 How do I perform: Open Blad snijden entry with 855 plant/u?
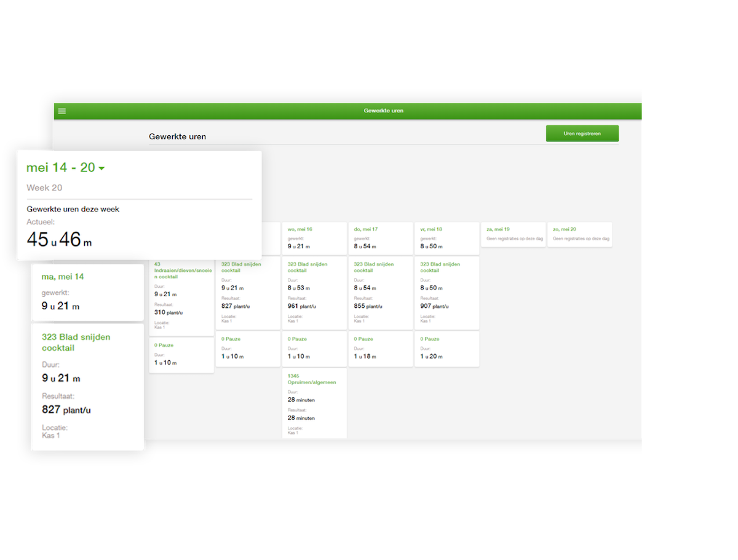[381, 293]
